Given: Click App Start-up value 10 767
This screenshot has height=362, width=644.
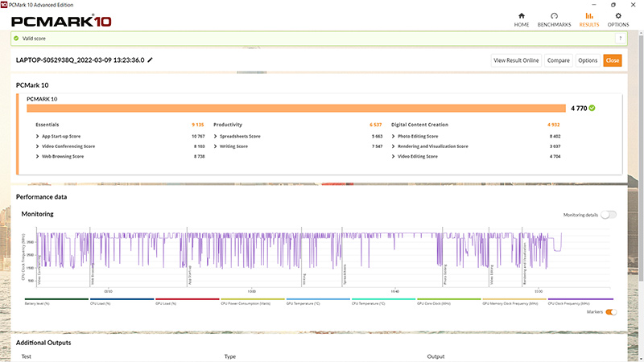Looking at the screenshot, I should [x=198, y=136].
